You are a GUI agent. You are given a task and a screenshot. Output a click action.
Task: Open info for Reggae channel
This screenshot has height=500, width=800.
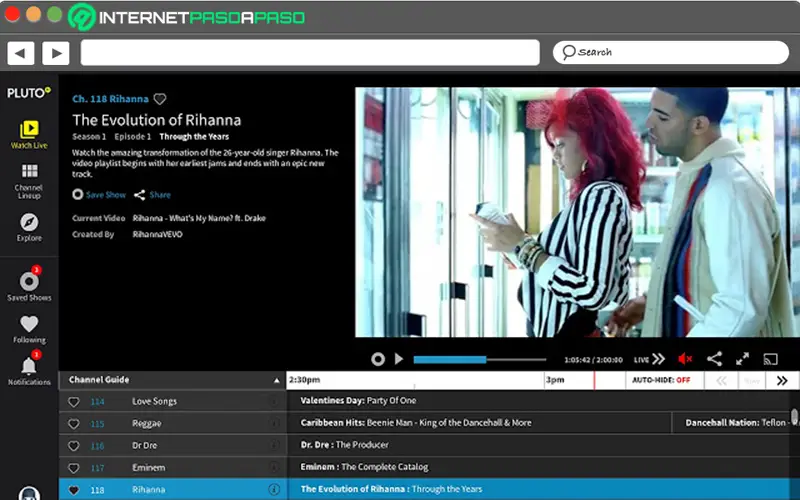tap(274, 423)
